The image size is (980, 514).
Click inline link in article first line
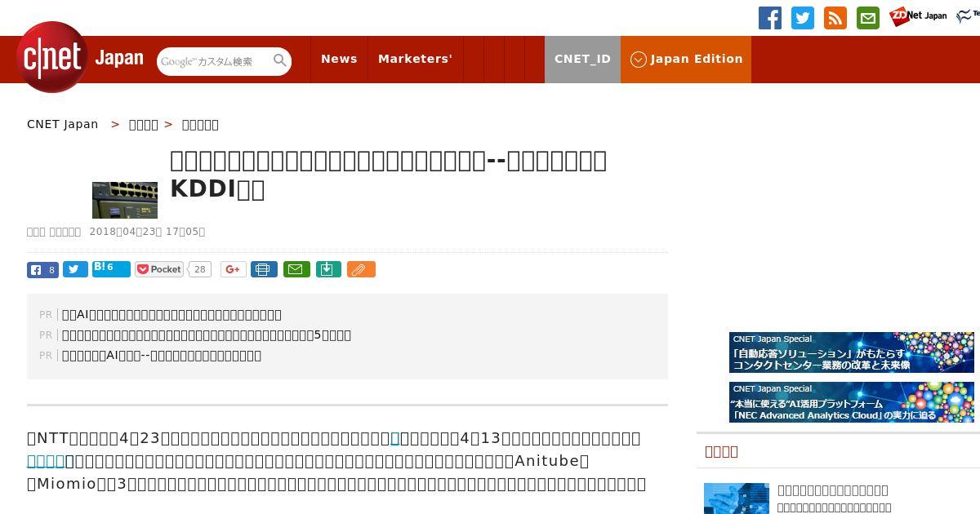(394, 438)
